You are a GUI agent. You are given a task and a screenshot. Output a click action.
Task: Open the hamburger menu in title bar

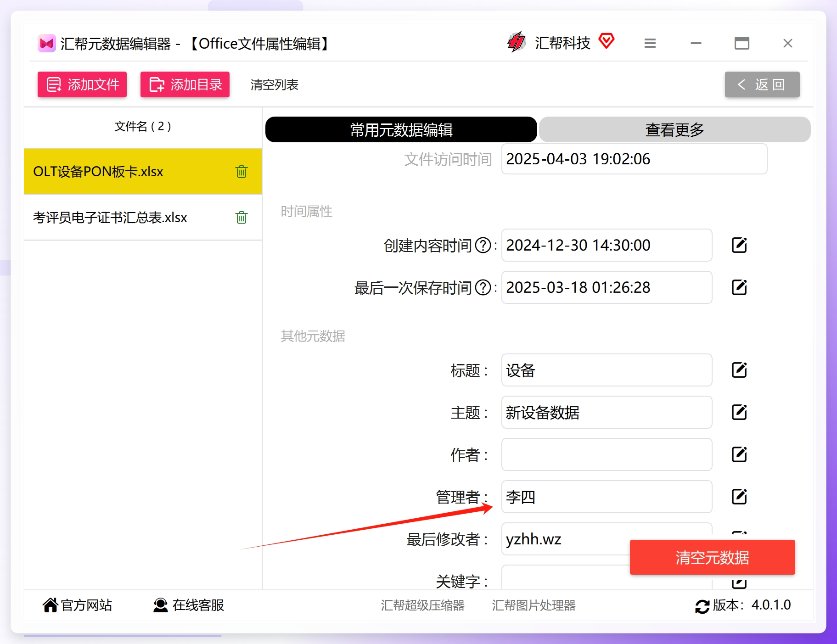[x=650, y=44]
